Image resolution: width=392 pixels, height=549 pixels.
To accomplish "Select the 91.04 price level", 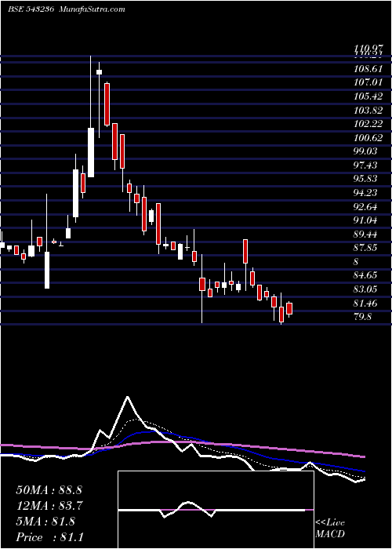I will 365,220.
